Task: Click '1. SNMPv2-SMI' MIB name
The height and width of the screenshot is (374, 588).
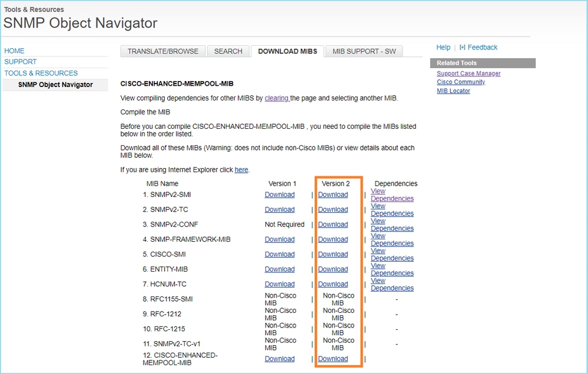Action: pos(167,195)
